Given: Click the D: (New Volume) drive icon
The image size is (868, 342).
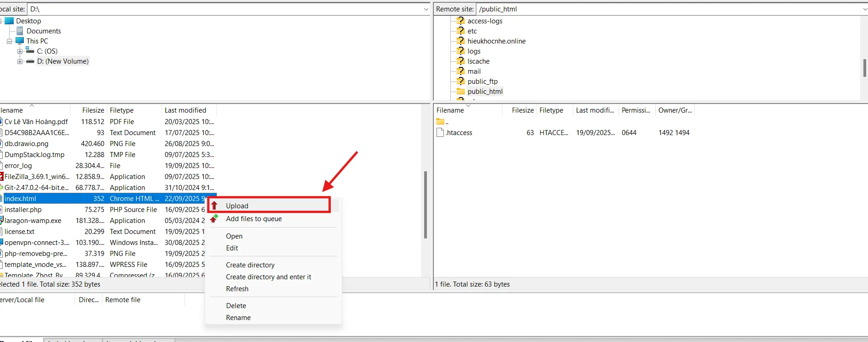Looking at the screenshot, I should (x=30, y=61).
